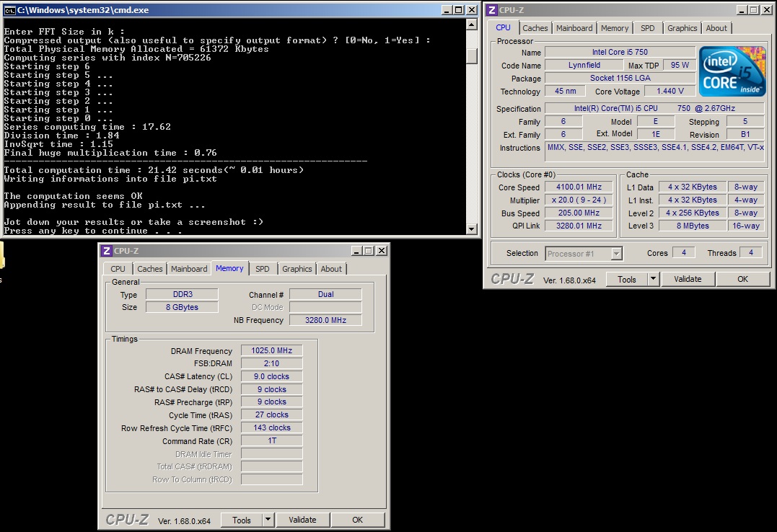Click the partially visible desktop folder icon
This screenshot has height=532, width=777.
click(1, 255)
